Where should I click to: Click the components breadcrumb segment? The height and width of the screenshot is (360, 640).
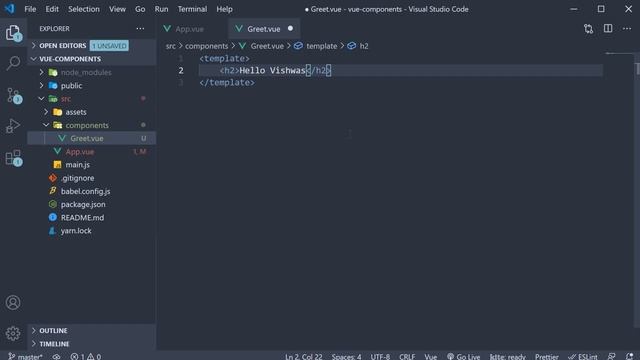[x=207, y=46]
